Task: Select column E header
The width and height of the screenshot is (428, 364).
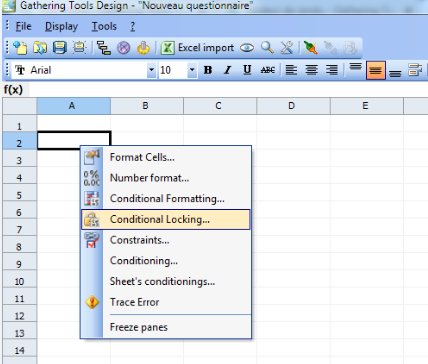Action: (x=367, y=106)
